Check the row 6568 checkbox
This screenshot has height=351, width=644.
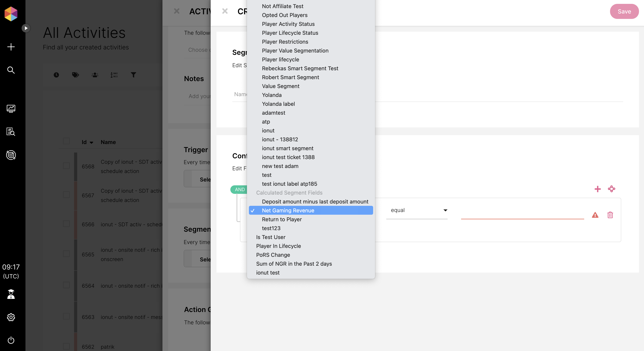point(66,166)
